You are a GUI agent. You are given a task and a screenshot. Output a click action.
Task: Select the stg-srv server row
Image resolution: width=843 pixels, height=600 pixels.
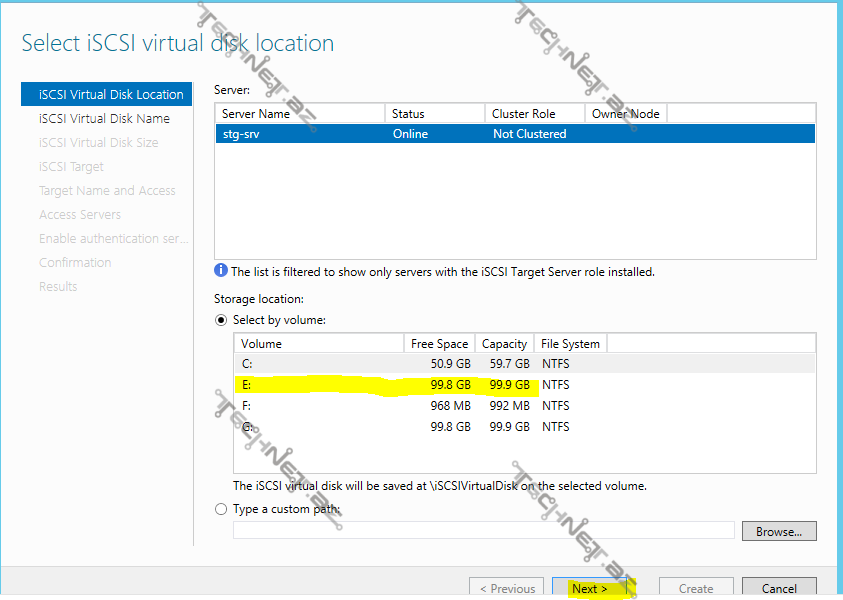click(515, 134)
